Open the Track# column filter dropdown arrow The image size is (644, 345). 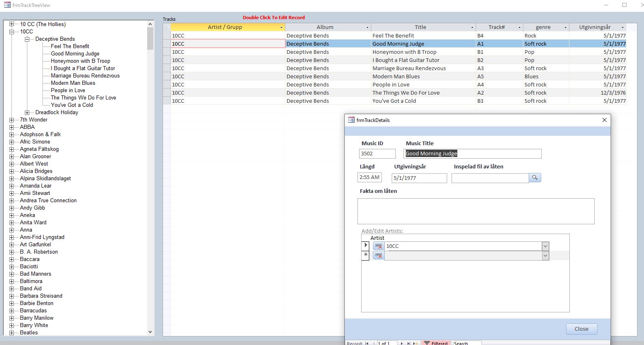coord(519,27)
